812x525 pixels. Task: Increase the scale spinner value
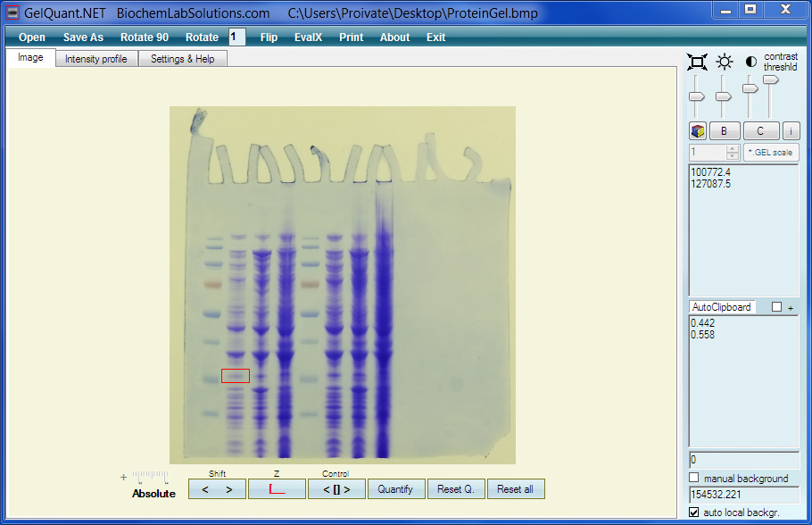click(x=733, y=149)
